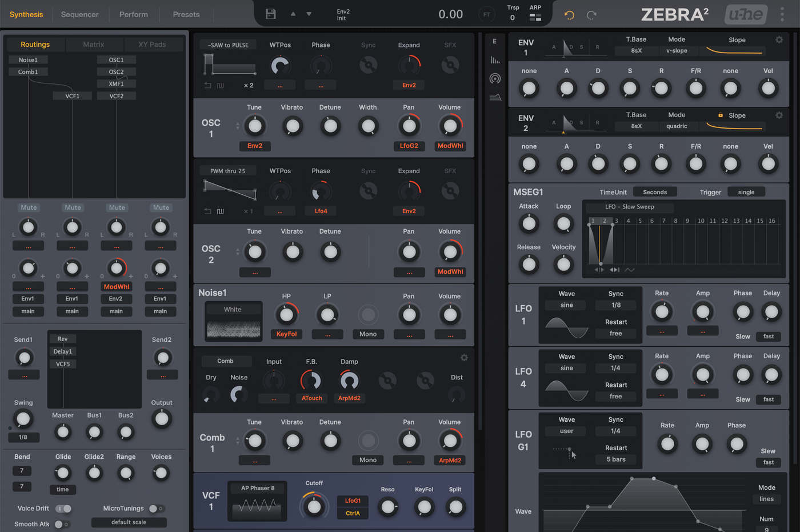
Task: Save the preset with the floppy disk icon
Action: tap(271, 14)
